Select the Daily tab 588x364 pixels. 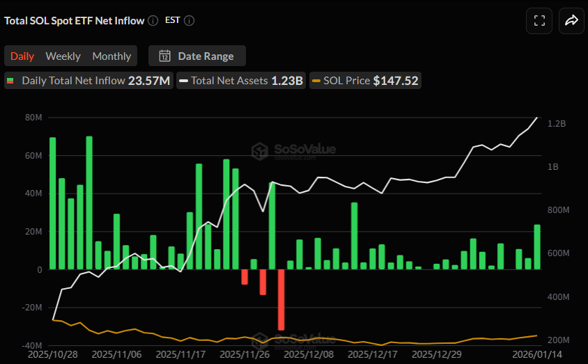click(x=22, y=56)
